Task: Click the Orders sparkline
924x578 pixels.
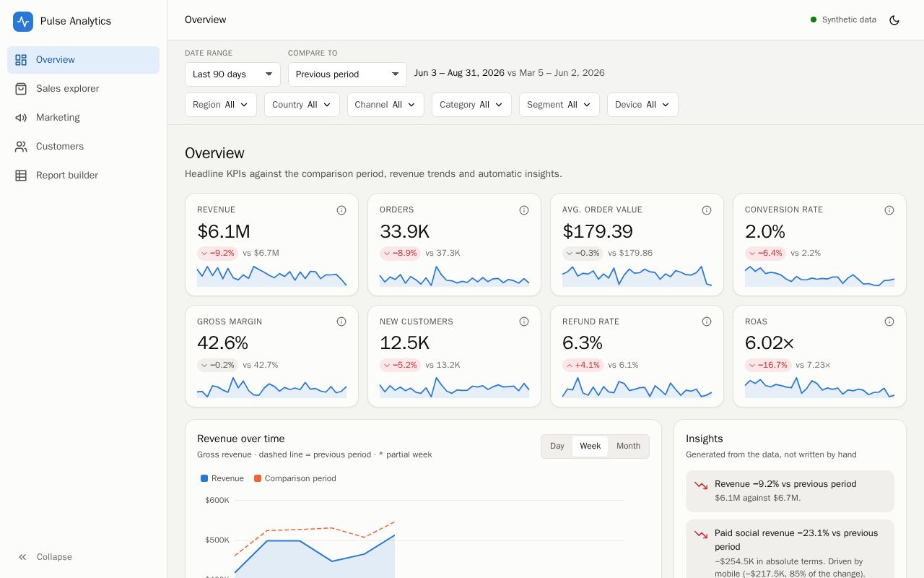Action: pyautogui.click(x=454, y=276)
